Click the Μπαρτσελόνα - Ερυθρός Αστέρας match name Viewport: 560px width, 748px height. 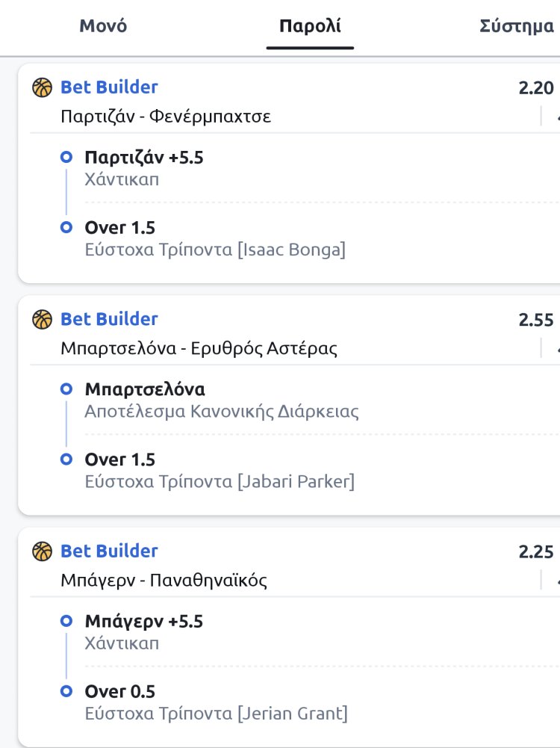(199, 348)
